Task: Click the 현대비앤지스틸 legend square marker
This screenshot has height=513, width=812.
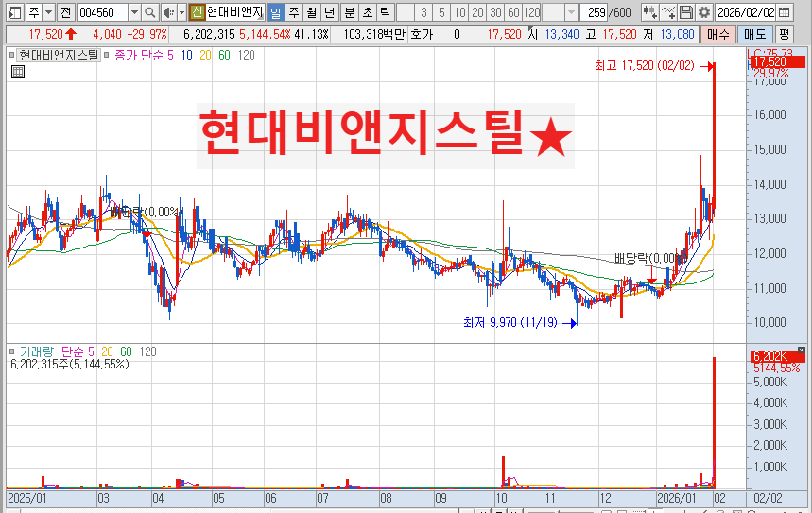Action: pyautogui.click(x=11, y=55)
